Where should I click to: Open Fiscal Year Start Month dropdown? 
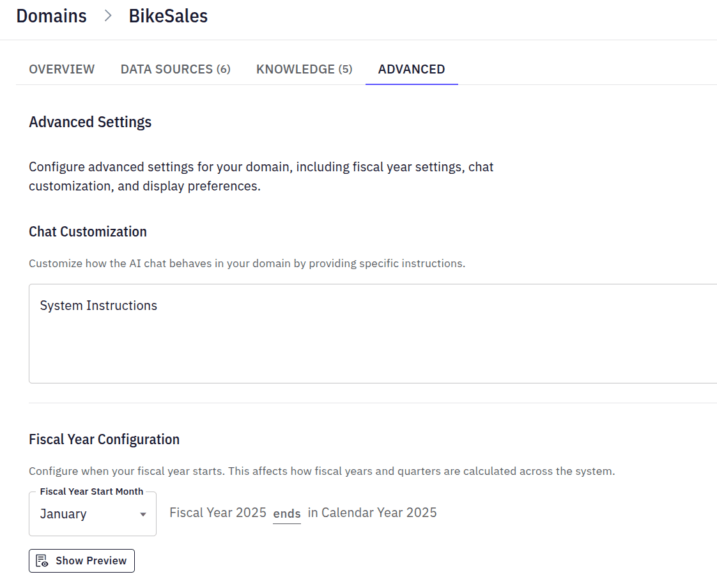[x=93, y=514]
